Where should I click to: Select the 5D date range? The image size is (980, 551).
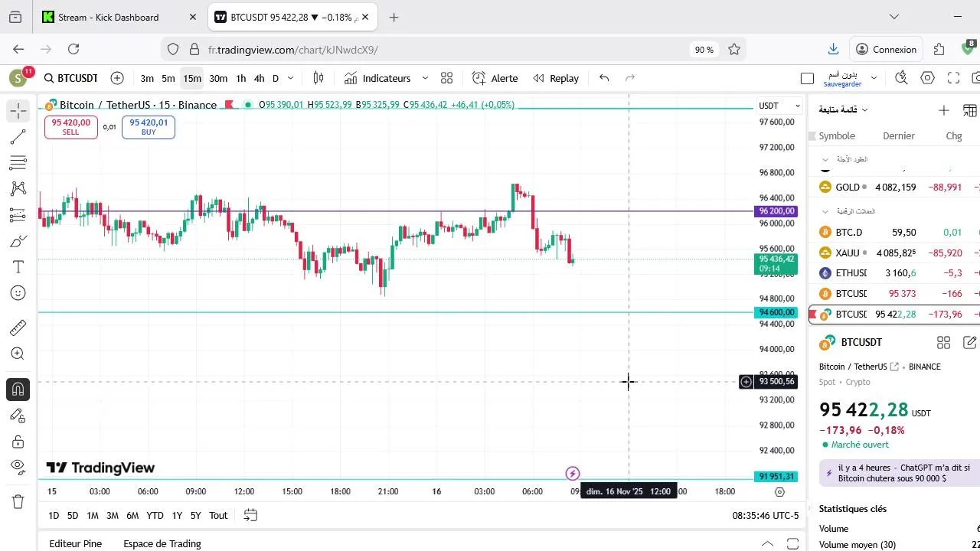coord(73,515)
